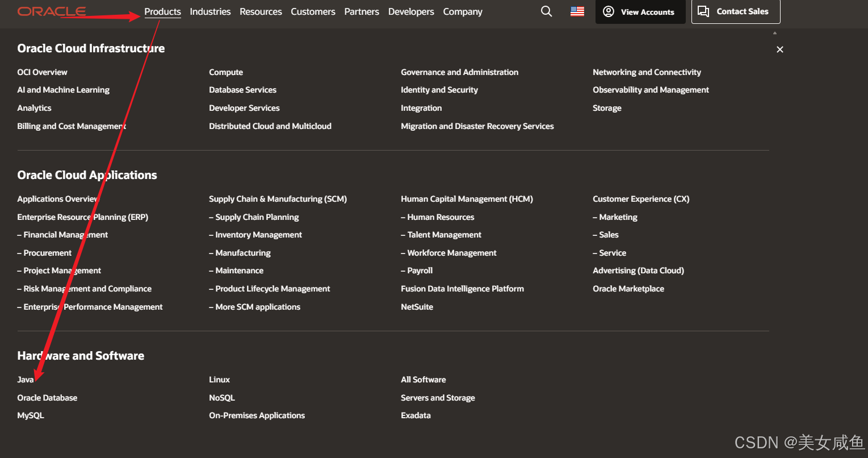Open the Java link

26,380
